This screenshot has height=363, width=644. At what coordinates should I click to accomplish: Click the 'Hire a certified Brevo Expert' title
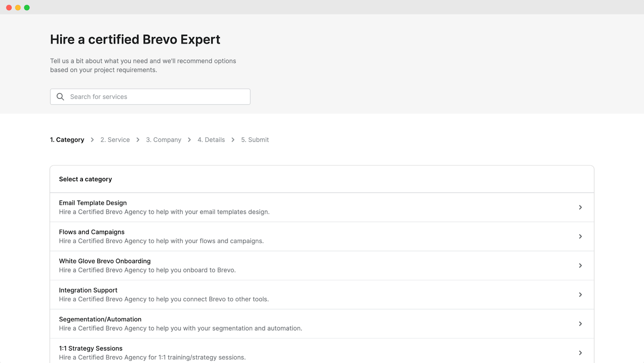pos(135,39)
